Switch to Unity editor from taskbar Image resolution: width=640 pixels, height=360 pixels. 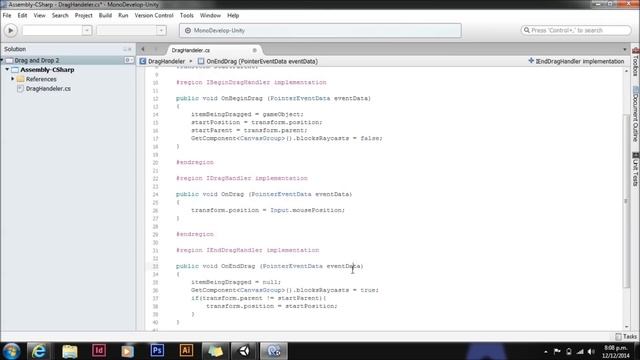point(244,351)
